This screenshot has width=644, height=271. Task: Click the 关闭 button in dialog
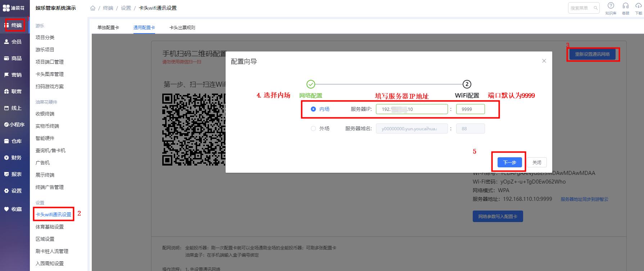point(537,162)
